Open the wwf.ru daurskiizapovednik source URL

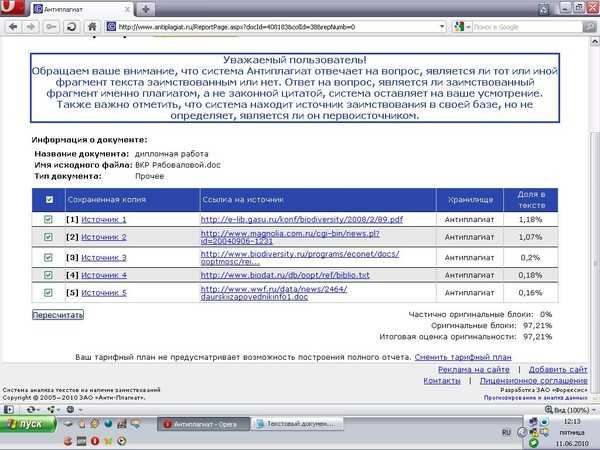tap(274, 293)
